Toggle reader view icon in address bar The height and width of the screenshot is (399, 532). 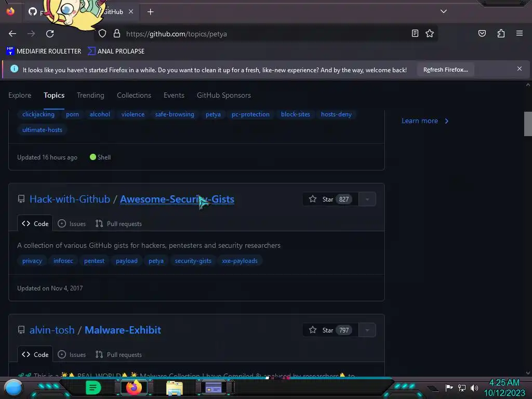415,33
